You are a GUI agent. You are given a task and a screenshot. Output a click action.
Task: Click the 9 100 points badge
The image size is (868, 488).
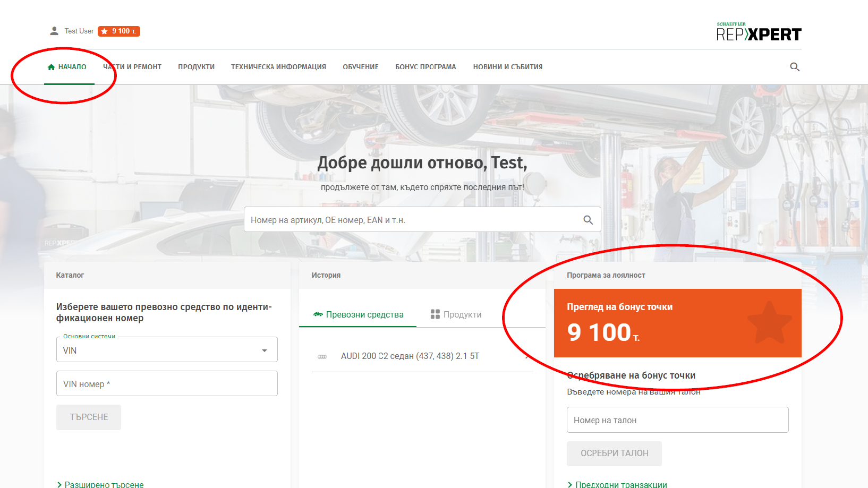(119, 31)
